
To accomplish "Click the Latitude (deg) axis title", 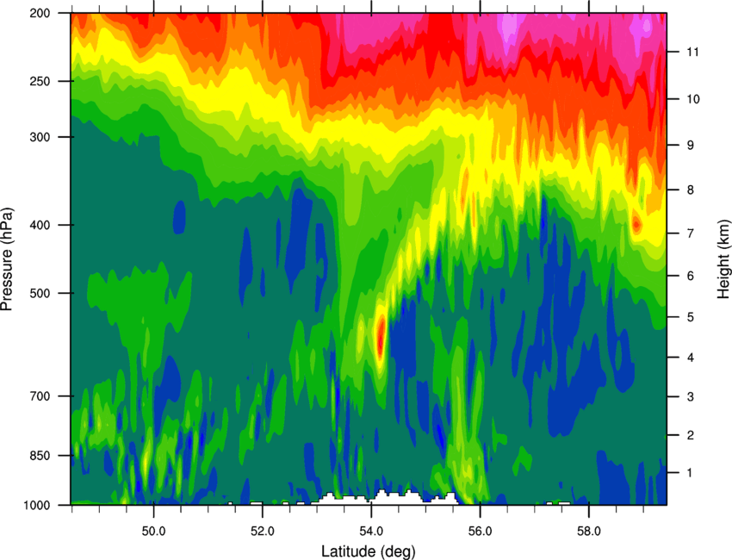I will click(x=368, y=551).
